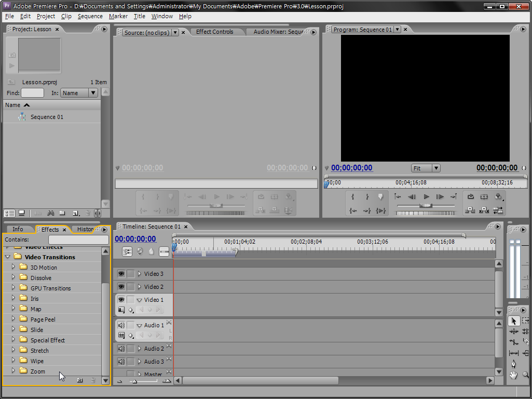532x399 pixels.
Task: Toggle Video 3 track visibility eye
Action: (x=121, y=274)
